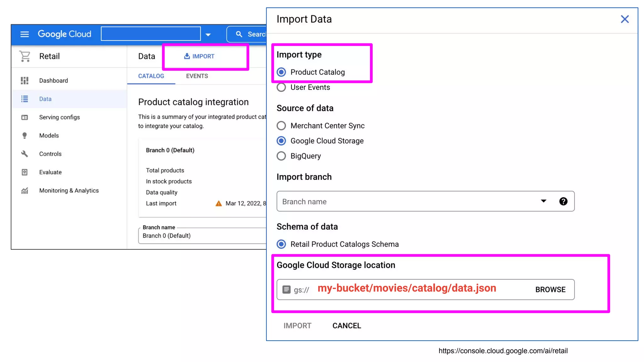Click the Dashboard sidebar icon
This screenshot has width=644, height=362.
click(x=25, y=80)
